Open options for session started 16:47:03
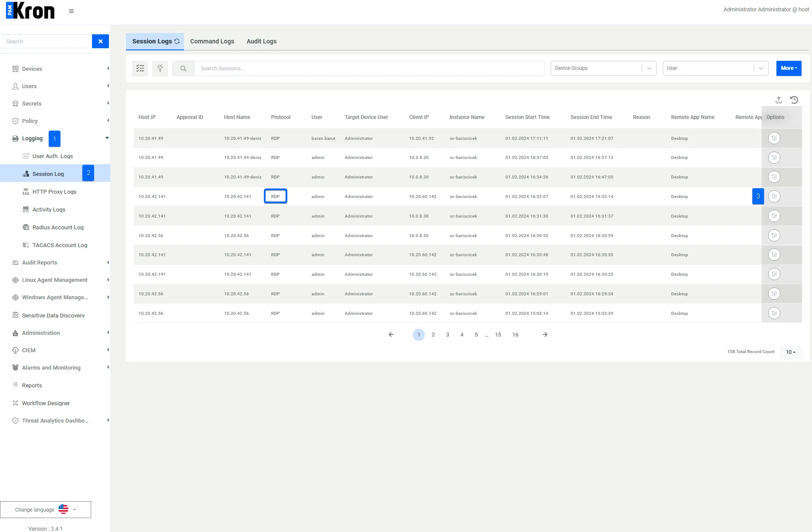This screenshot has height=532, width=812. click(774, 158)
